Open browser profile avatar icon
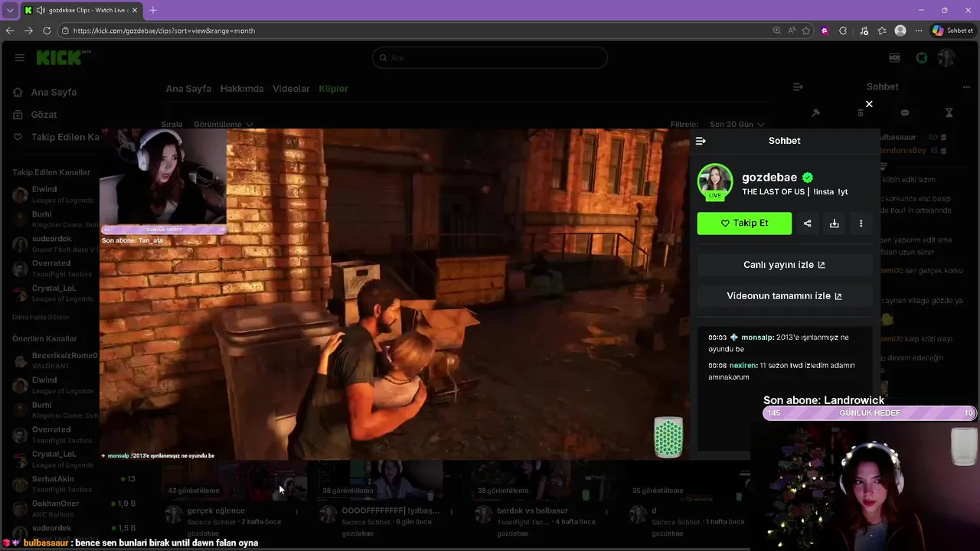This screenshot has height=551, width=980. 900,31
